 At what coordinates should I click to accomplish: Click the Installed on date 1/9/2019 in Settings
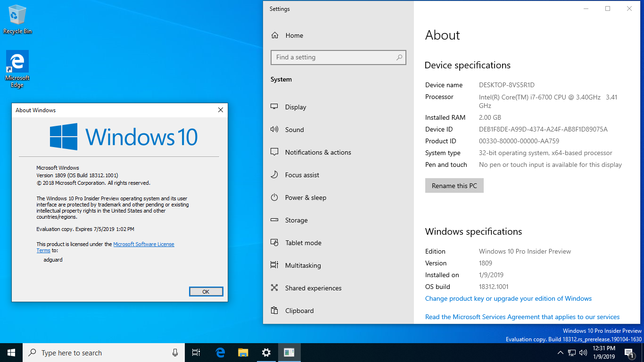click(491, 275)
